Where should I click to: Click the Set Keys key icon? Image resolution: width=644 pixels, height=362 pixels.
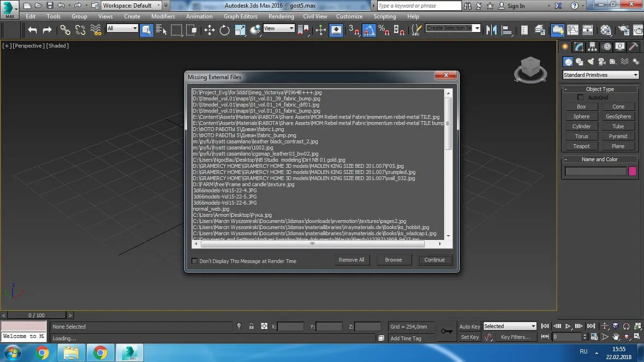coord(446,331)
